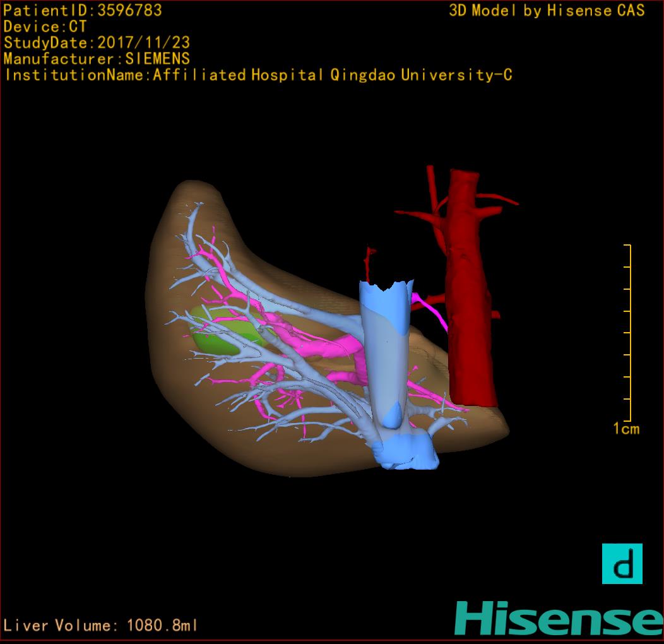Click the thin magenta vessel beside the aorta
This screenshot has height=644, width=664.
pyautogui.click(x=434, y=312)
